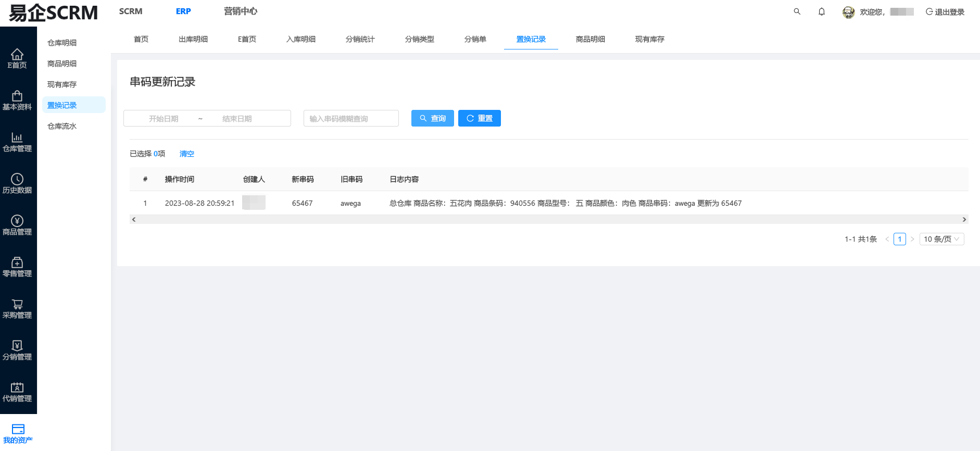Open 零售管理 sidebar section
This screenshot has width=980, height=451.
(17, 267)
